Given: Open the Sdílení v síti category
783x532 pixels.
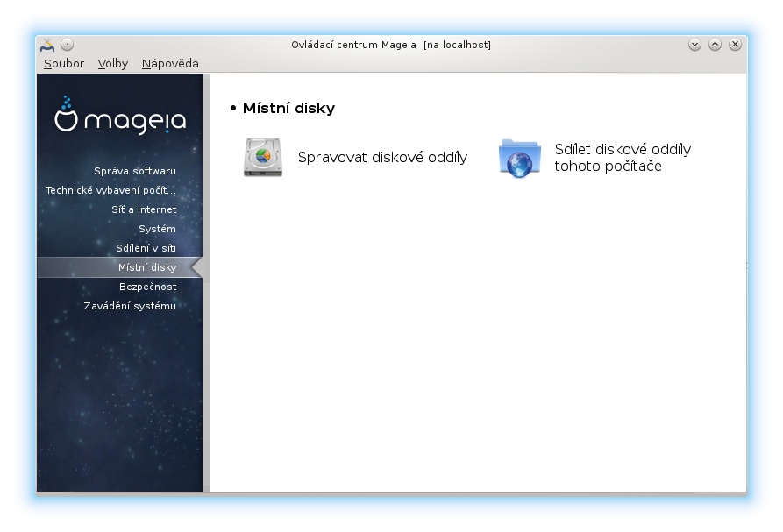Looking at the screenshot, I should coord(146,248).
